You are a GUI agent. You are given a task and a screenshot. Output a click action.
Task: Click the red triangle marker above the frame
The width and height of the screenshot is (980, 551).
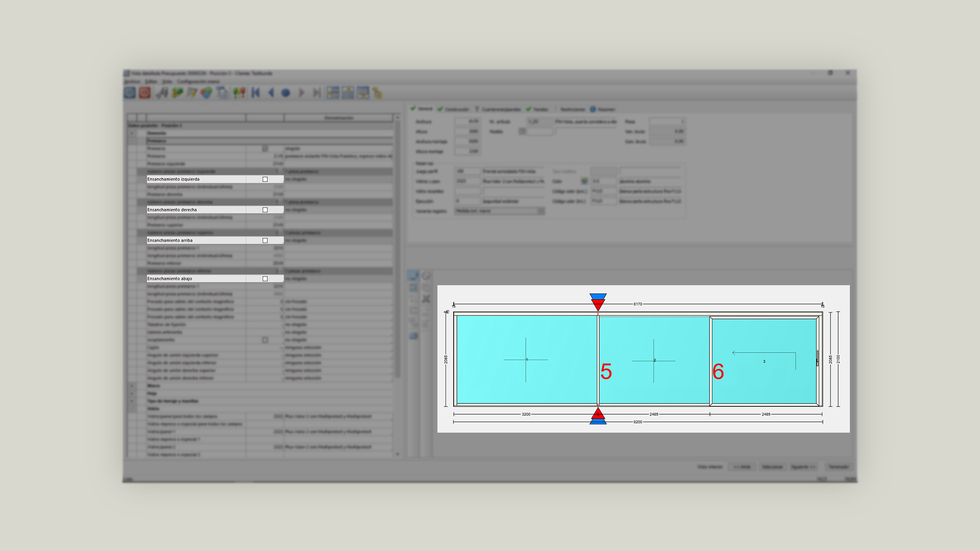[x=598, y=305]
